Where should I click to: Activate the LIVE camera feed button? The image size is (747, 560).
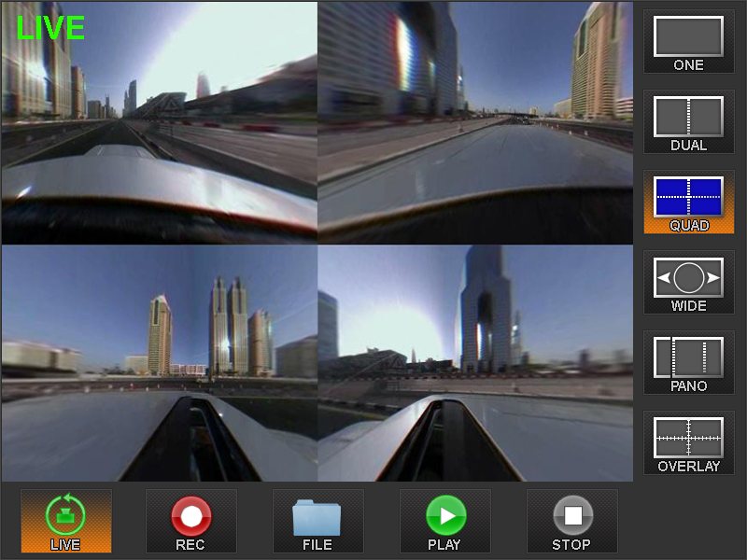[65, 521]
